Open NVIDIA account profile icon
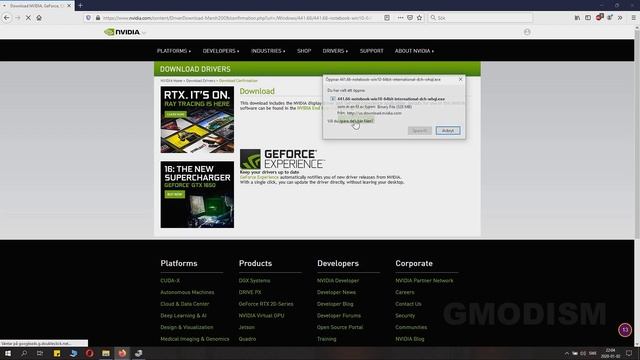 [x=527, y=32]
